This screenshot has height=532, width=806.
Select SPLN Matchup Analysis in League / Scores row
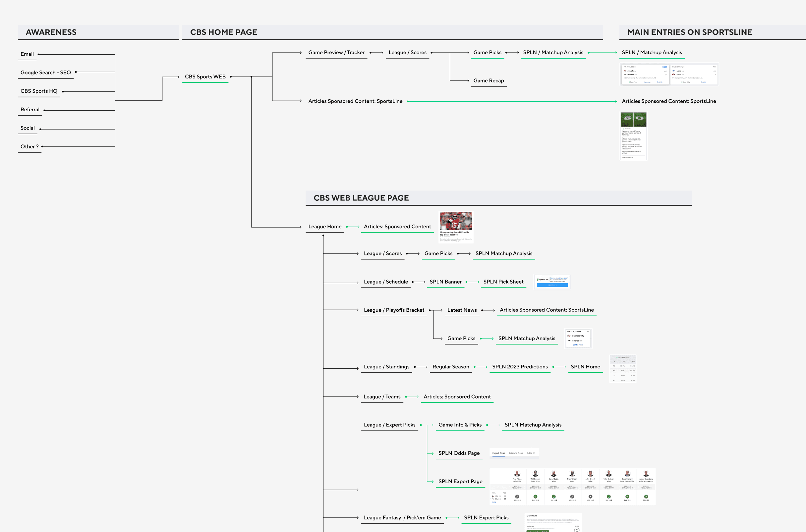[x=504, y=254]
